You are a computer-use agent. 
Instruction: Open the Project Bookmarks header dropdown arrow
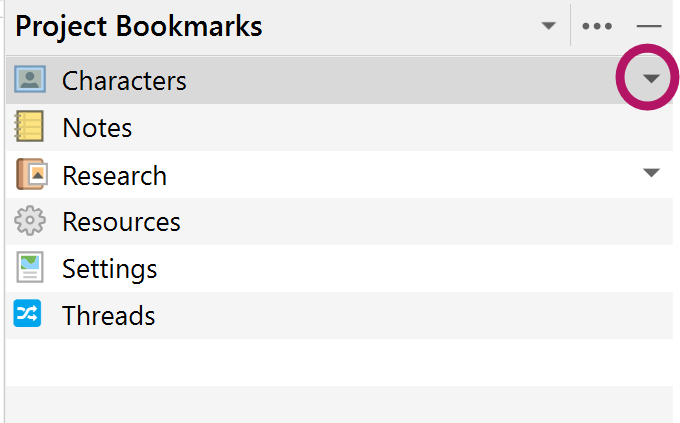click(x=548, y=26)
